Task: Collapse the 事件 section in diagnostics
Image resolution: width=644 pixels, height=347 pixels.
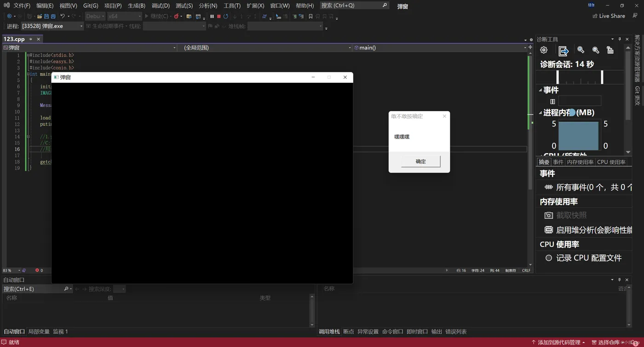Action: [x=540, y=90]
